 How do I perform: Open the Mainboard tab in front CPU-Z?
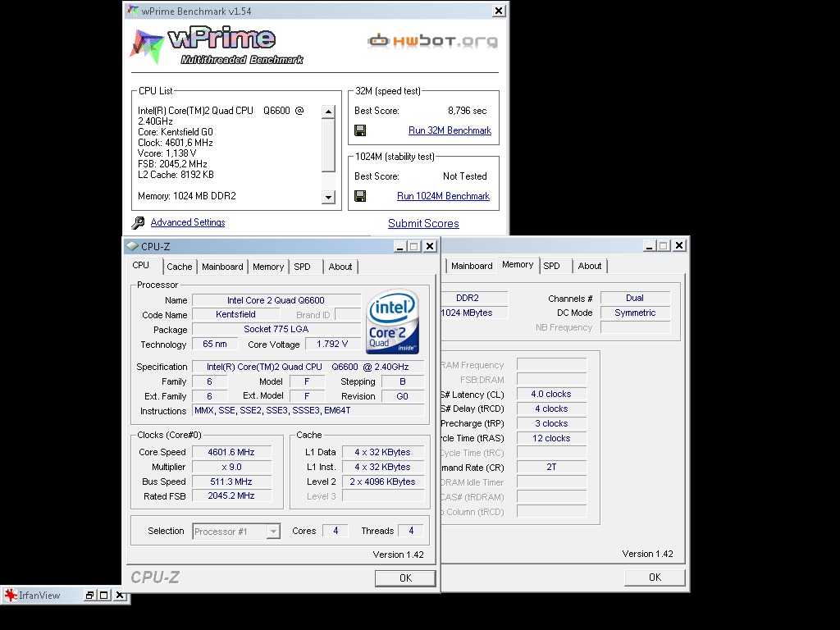[222, 267]
